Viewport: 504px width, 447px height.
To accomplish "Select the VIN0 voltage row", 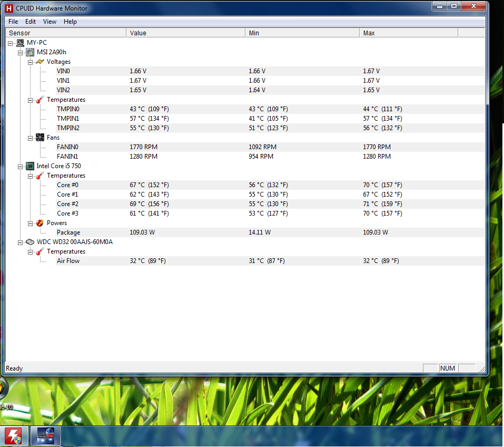I will [270, 71].
